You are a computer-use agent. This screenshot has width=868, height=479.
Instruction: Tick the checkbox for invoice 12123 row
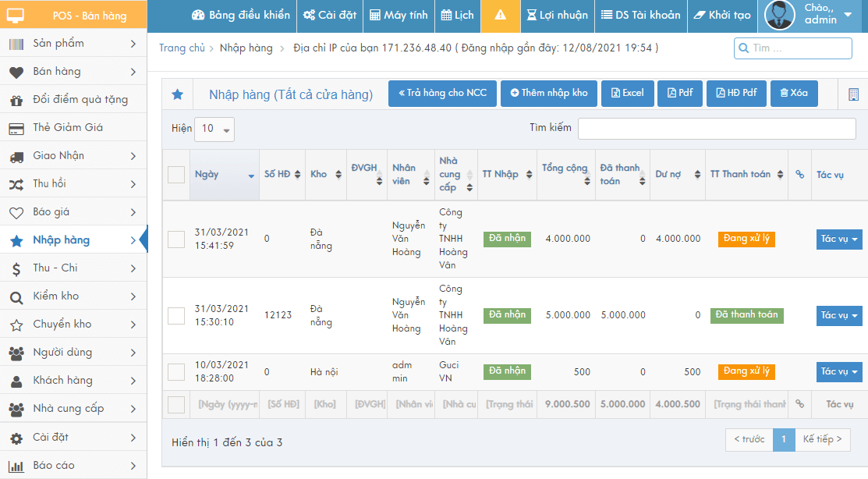[176, 315]
